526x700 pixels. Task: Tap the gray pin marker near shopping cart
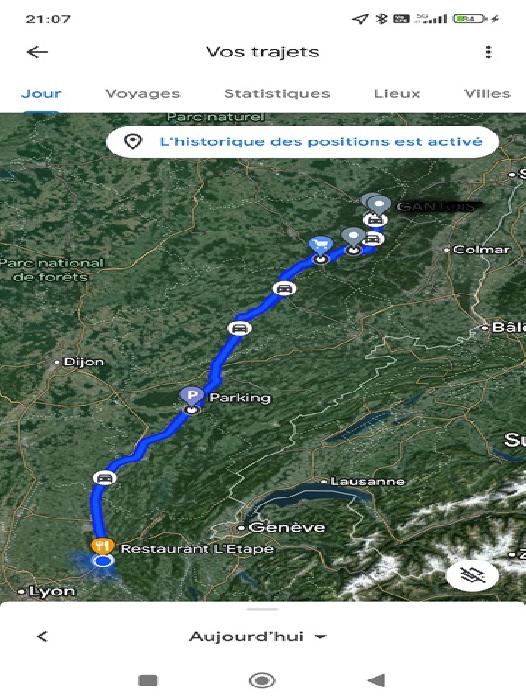click(353, 237)
